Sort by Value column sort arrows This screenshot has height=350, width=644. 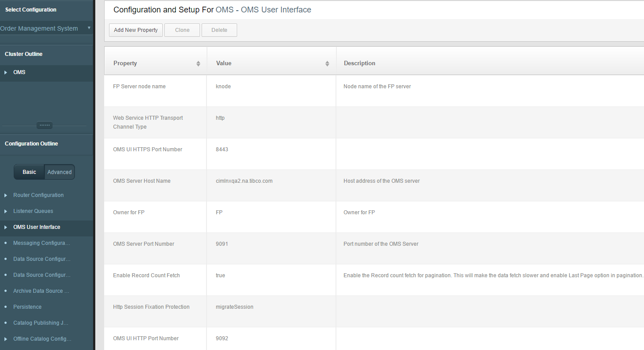327,63
